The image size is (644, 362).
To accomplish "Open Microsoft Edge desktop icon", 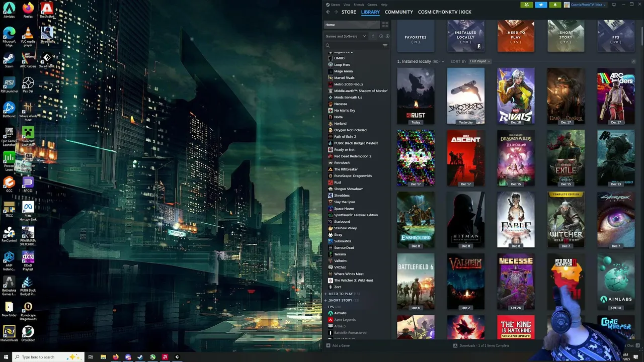I will 9,36.
